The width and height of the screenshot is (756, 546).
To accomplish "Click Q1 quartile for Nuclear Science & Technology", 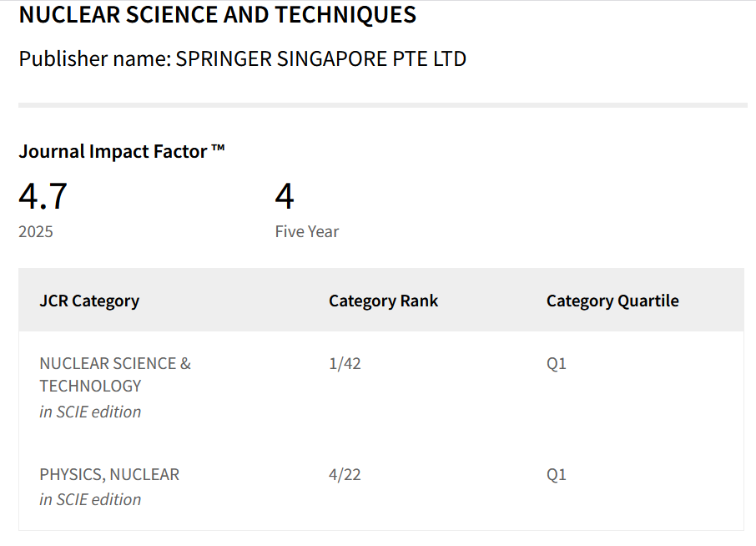I will 557,363.
